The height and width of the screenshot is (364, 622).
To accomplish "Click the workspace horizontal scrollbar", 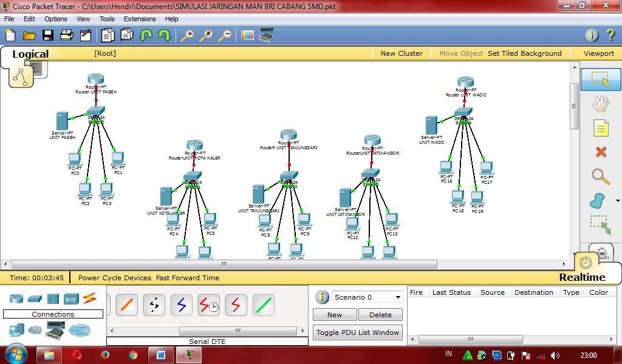I will pyautogui.click(x=224, y=264).
